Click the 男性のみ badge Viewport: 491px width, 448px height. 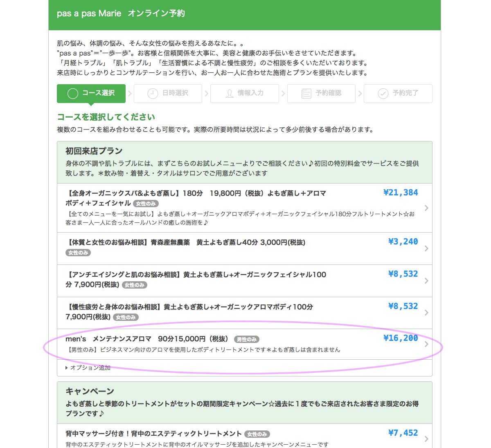click(247, 339)
